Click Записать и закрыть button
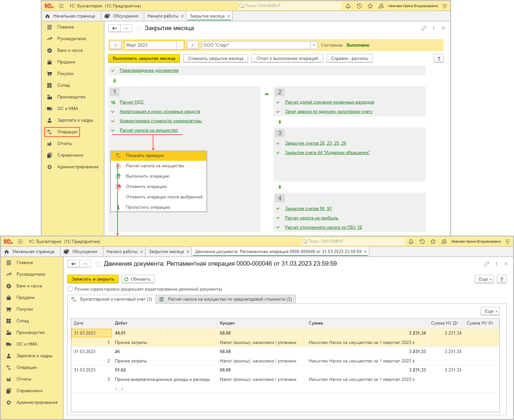514x420 pixels. coord(93,279)
